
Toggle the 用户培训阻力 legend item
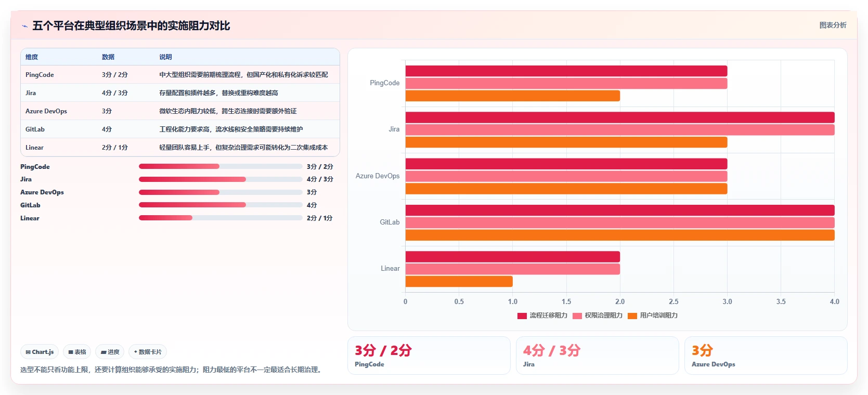click(x=653, y=315)
